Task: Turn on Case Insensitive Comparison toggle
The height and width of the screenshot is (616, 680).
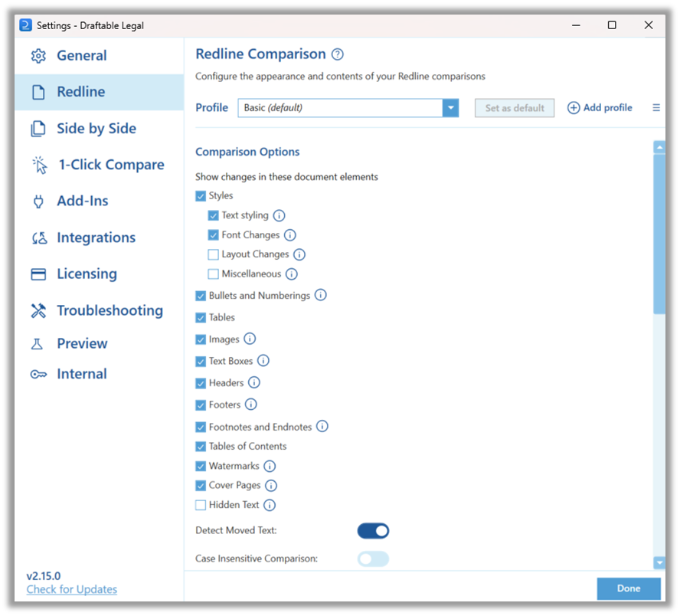Action: point(373,559)
